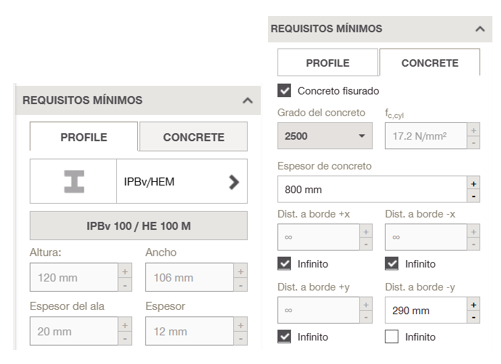This screenshot has width=501, height=364.
Task: Click the Espesor de concreto 800 mm field
Action: tap(372, 189)
